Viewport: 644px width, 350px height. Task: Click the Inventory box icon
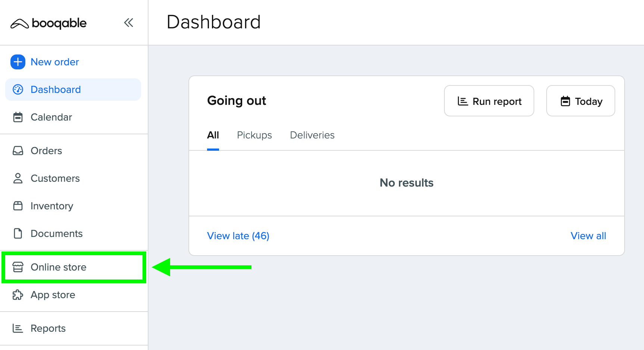18,206
